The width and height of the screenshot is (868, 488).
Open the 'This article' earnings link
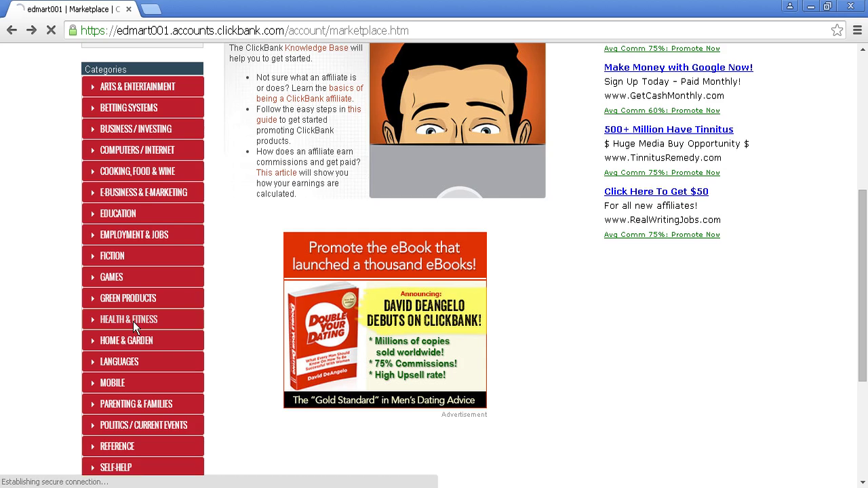[x=276, y=173]
